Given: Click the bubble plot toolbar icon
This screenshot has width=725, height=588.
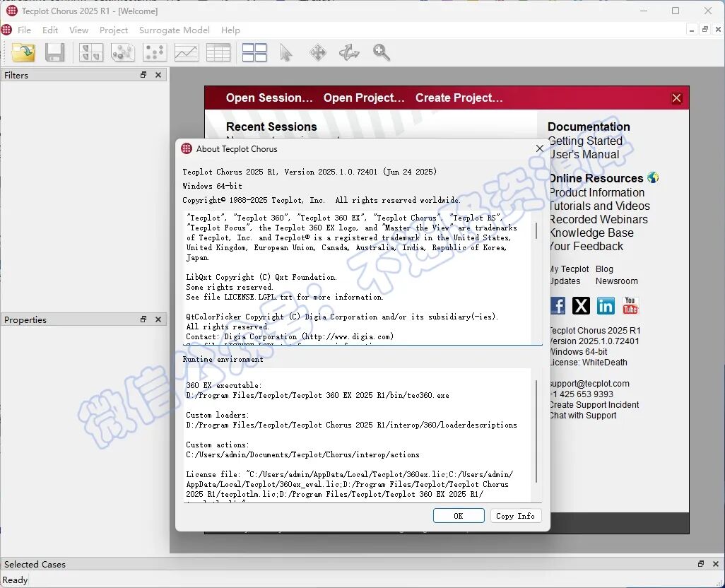Looking at the screenshot, I should tap(122, 52).
